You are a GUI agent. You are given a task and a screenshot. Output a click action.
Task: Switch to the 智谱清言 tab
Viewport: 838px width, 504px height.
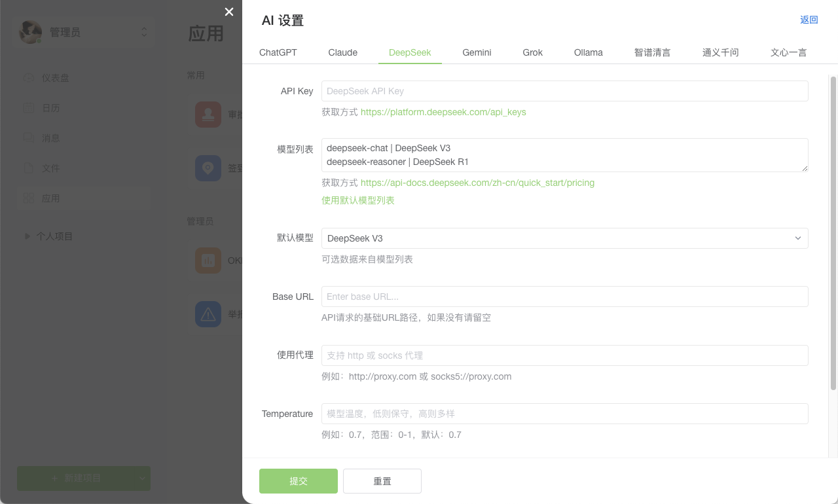click(x=653, y=52)
